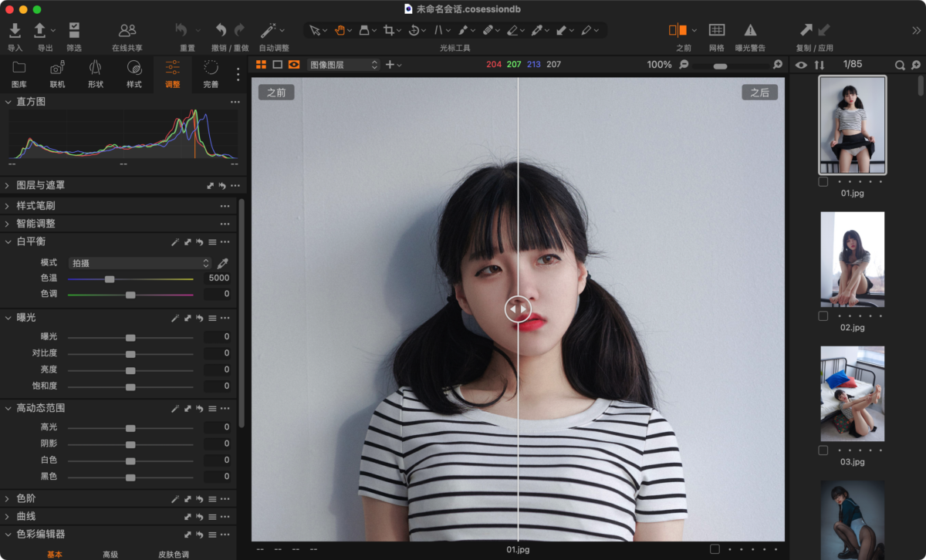Toggle the Grid (网格) overlay icon
The width and height of the screenshot is (926, 560).
pos(717,30)
